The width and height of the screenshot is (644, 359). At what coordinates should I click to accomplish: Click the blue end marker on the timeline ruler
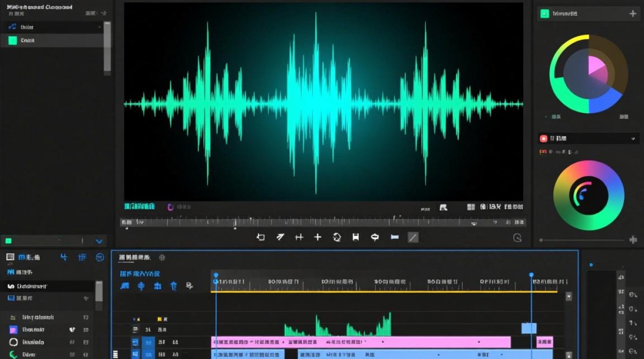pyautogui.click(x=531, y=275)
